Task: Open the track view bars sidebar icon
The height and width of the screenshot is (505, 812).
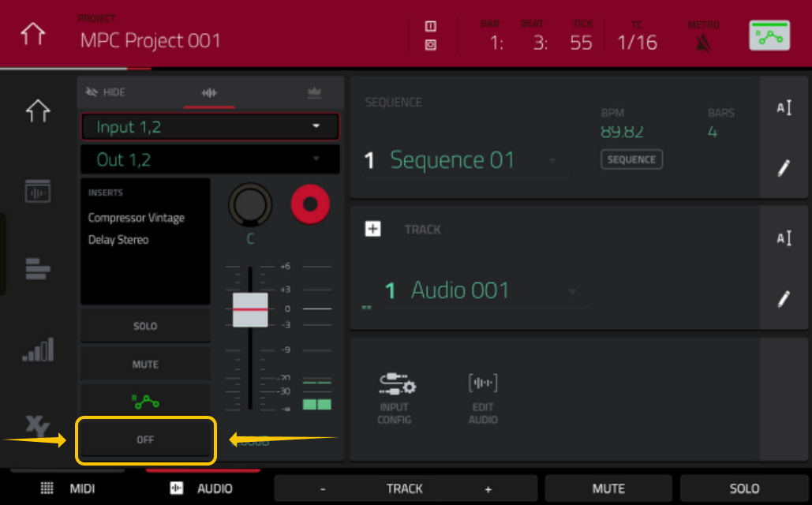Action: 38,269
